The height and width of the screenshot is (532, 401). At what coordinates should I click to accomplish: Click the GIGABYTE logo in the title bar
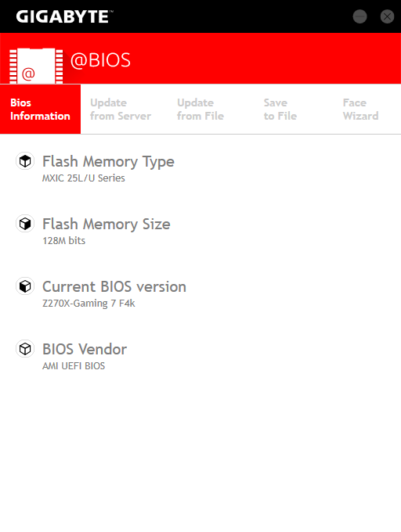(64, 16)
